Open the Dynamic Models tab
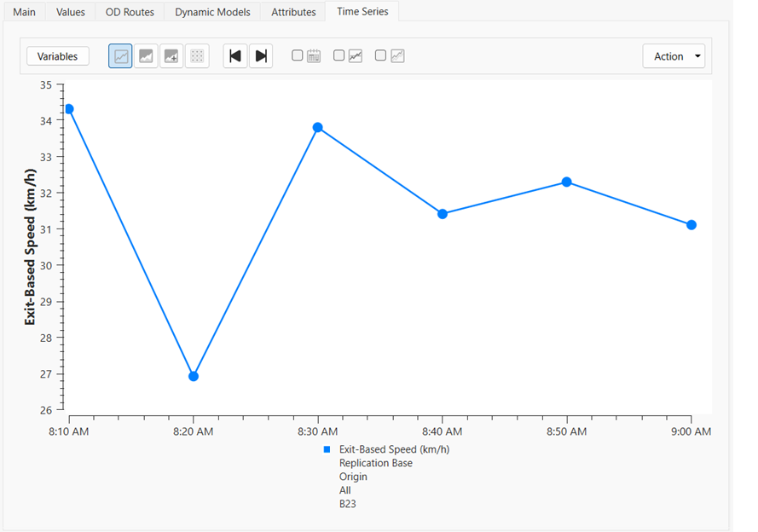758x532 pixels. click(212, 12)
